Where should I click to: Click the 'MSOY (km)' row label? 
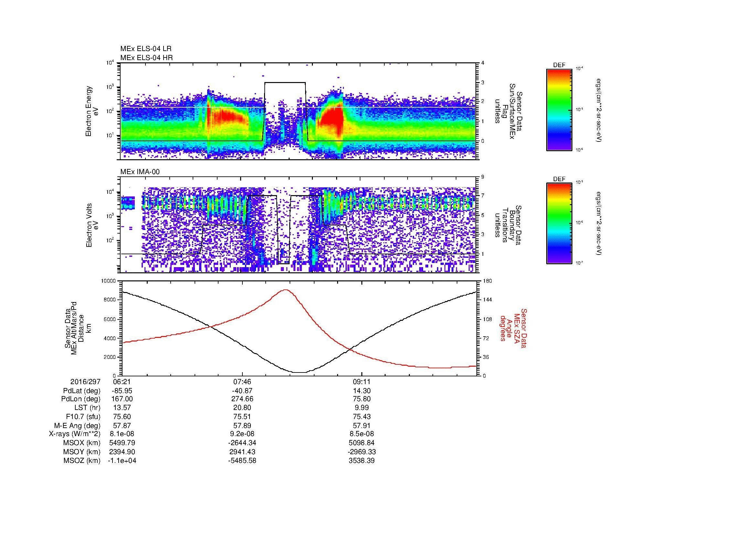(82, 452)
